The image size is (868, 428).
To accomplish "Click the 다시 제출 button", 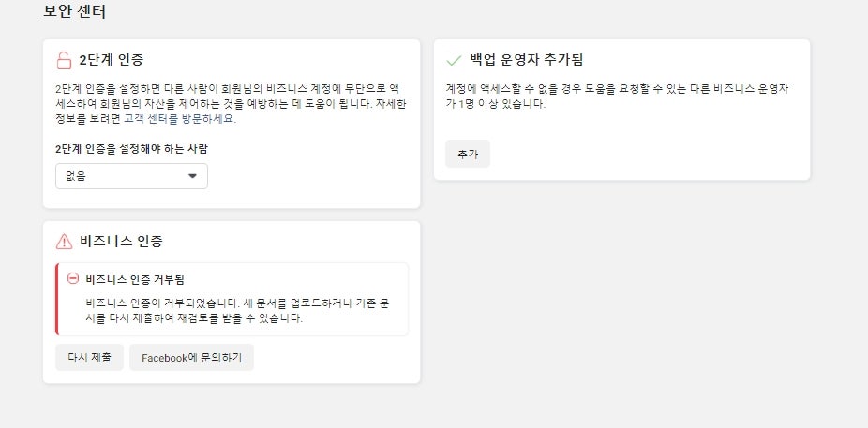I will (x=89, y=357).
